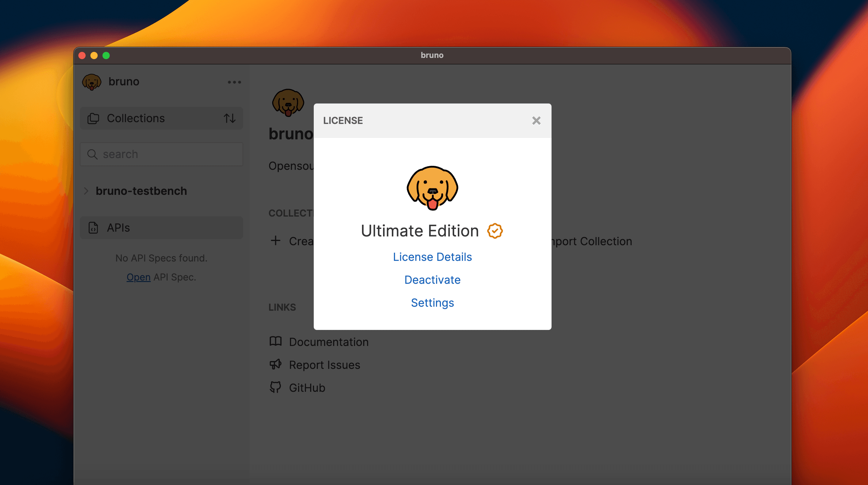Open the Documentation link

click(x=329, y=342)
